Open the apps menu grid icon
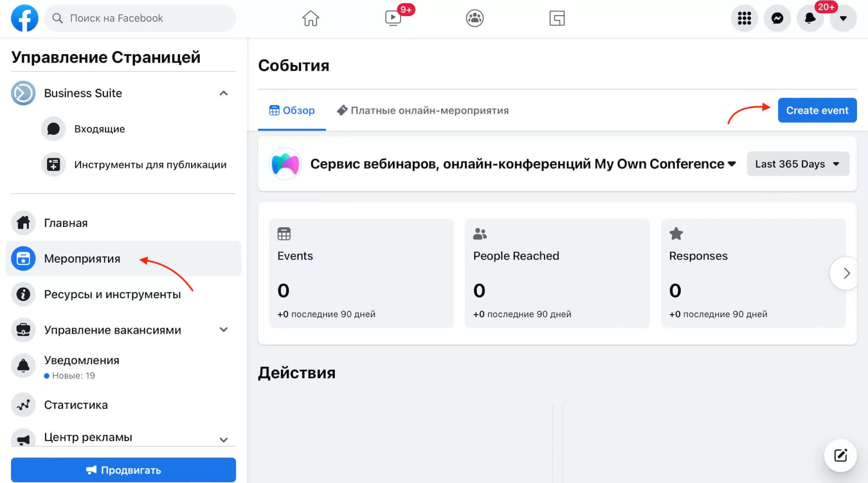This screenshot has height=483, width=868. click(744, 18)
